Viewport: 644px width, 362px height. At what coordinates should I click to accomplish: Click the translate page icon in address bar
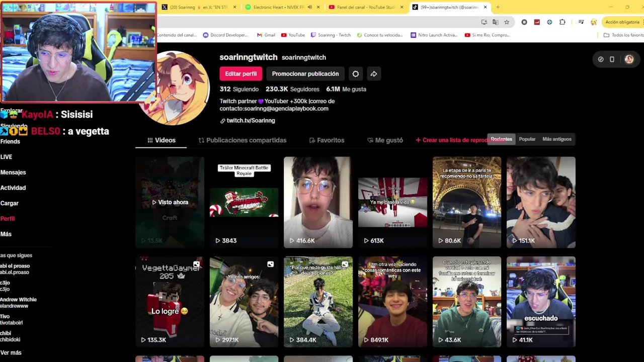[x=496, y=22]
